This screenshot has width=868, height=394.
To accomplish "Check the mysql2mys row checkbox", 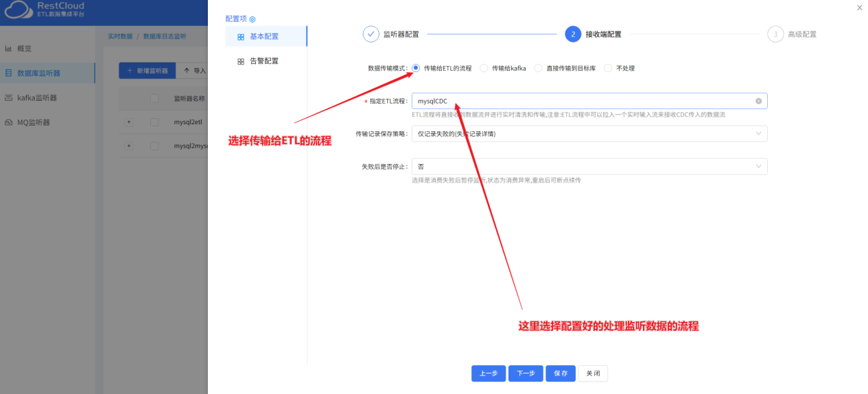I will coord(154,146).
